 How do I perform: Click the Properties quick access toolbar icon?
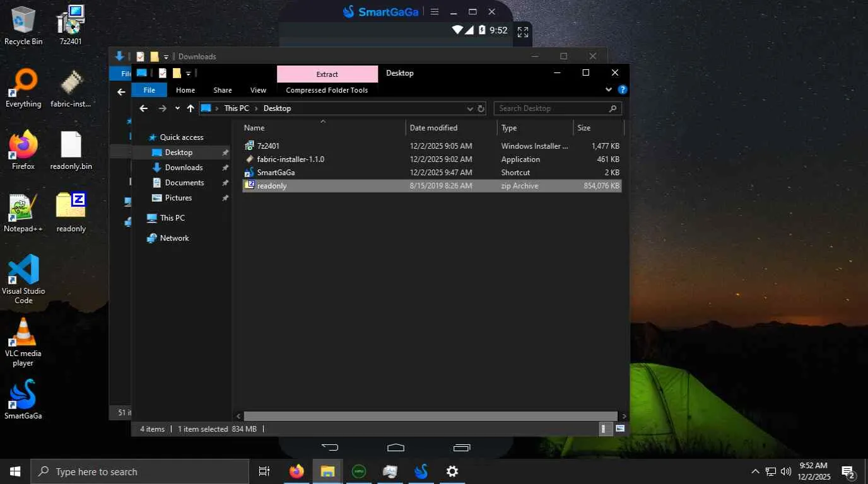point(163,73)
